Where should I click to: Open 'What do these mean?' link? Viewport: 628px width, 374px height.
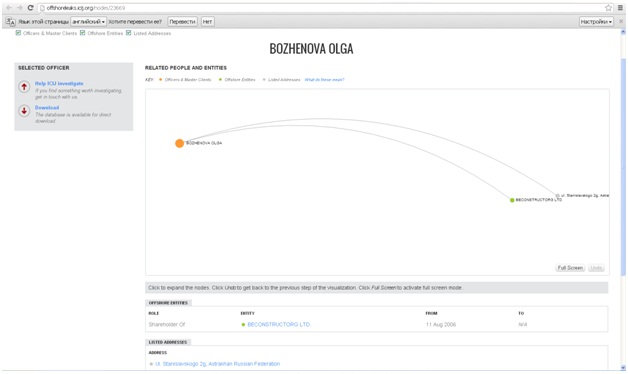[x=324, y=80]
